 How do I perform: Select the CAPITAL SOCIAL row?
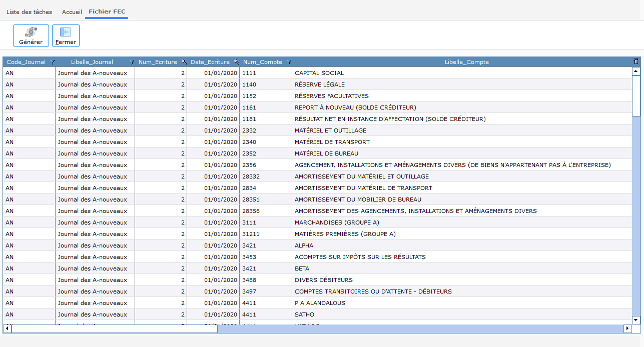[x=319, y=73]
